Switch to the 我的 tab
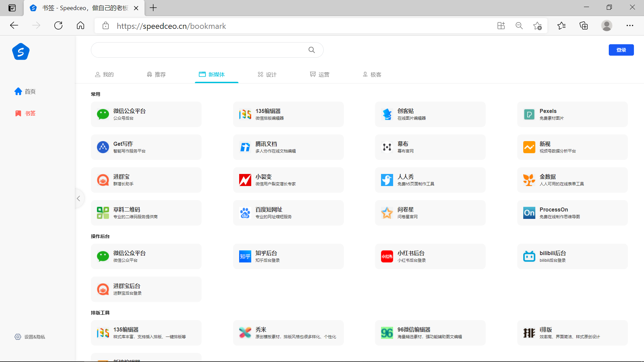 click(104, 74)
